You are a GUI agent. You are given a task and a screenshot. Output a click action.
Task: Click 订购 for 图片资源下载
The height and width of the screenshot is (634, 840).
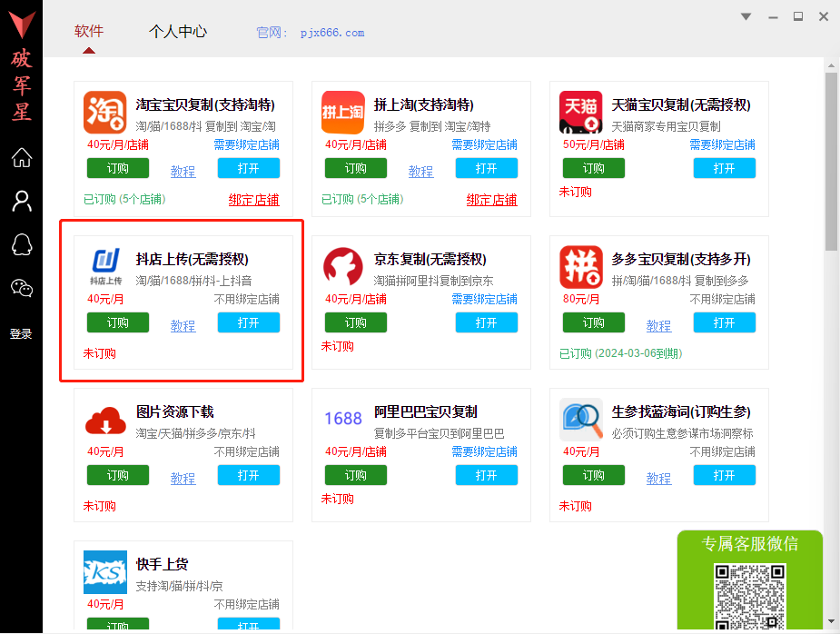118,475
